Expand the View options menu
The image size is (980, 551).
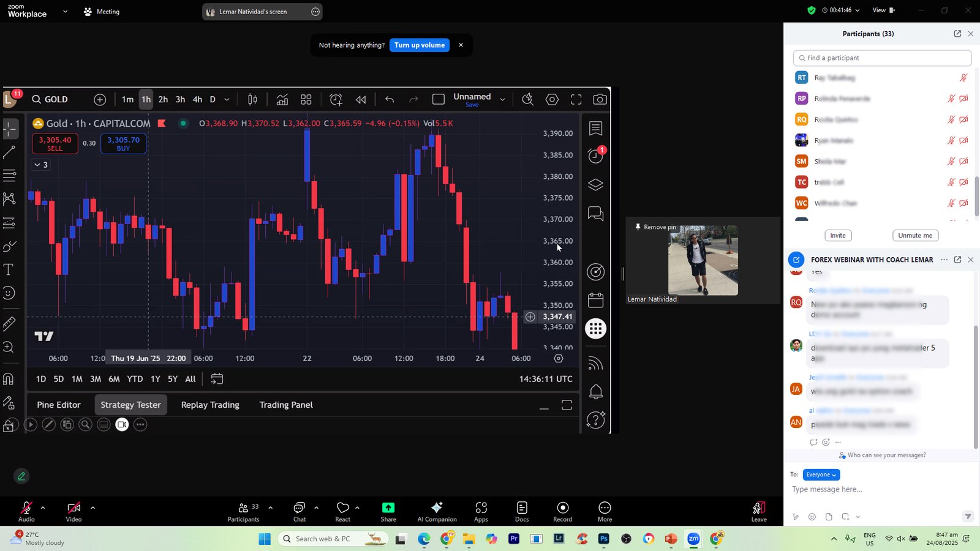883,10
